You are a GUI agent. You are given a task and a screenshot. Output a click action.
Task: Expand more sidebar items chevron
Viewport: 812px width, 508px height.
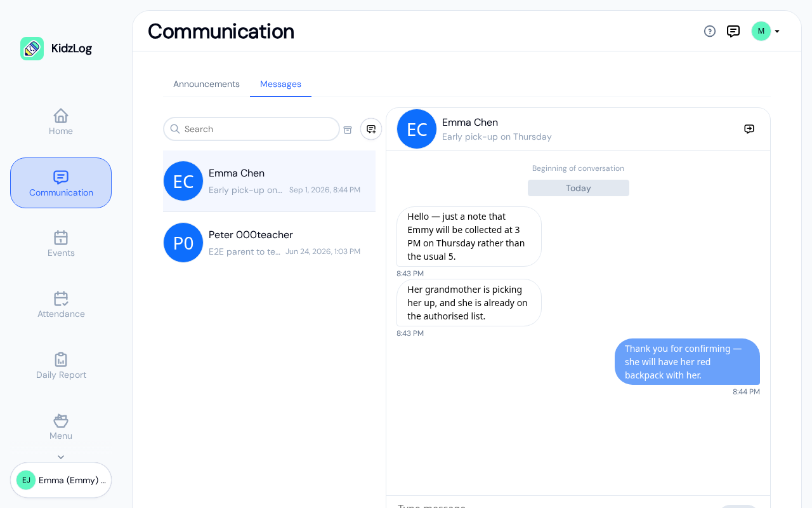[61, 457]
